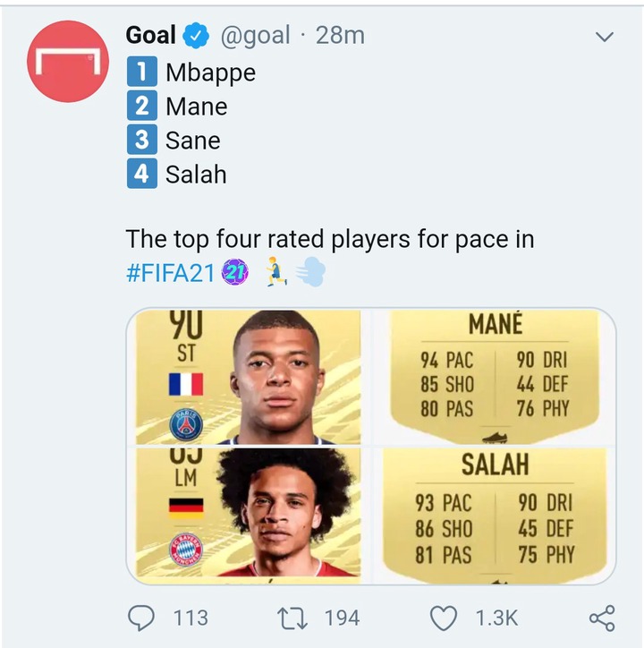
Task: Click the Goal account name
Action: pyautogui.click(x=151, y=36)
